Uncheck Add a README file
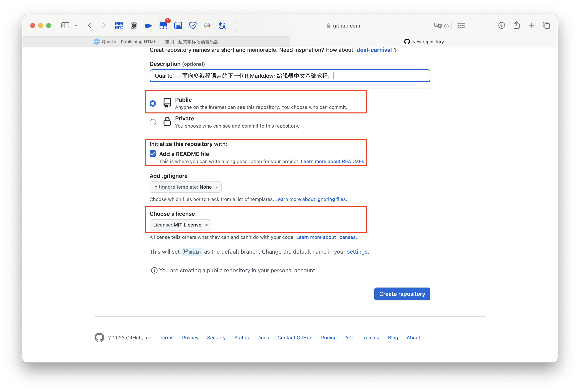This screenshot has width=580, height=392. pos(153,154)
